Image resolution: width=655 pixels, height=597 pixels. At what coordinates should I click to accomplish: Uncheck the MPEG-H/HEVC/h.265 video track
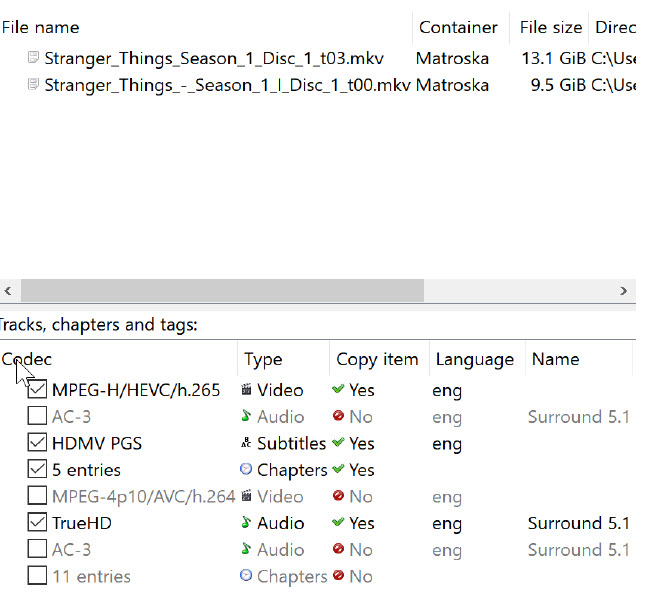tap(37, 390)
